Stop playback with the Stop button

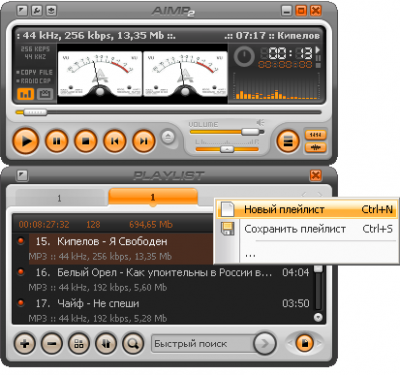[86, 141]
